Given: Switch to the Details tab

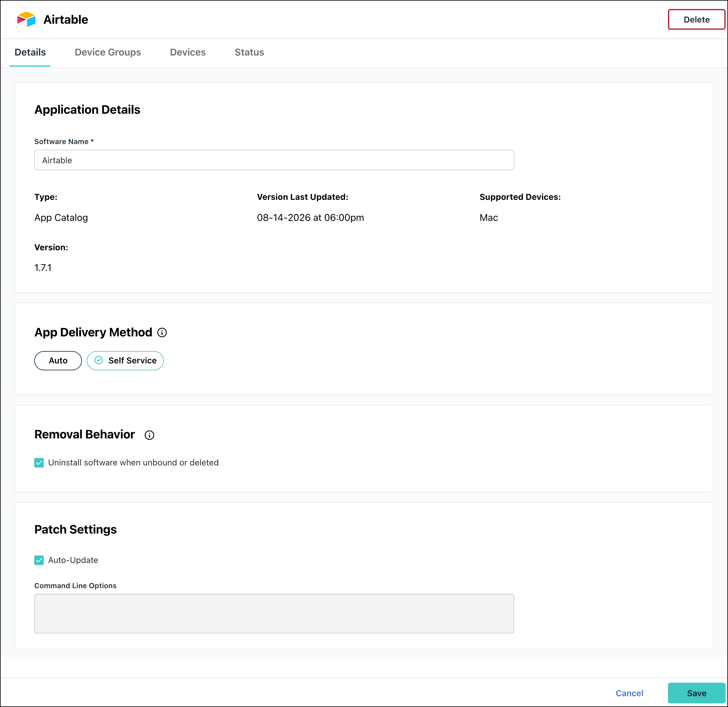Looking at the screenshot, I should tap(30, 53).
